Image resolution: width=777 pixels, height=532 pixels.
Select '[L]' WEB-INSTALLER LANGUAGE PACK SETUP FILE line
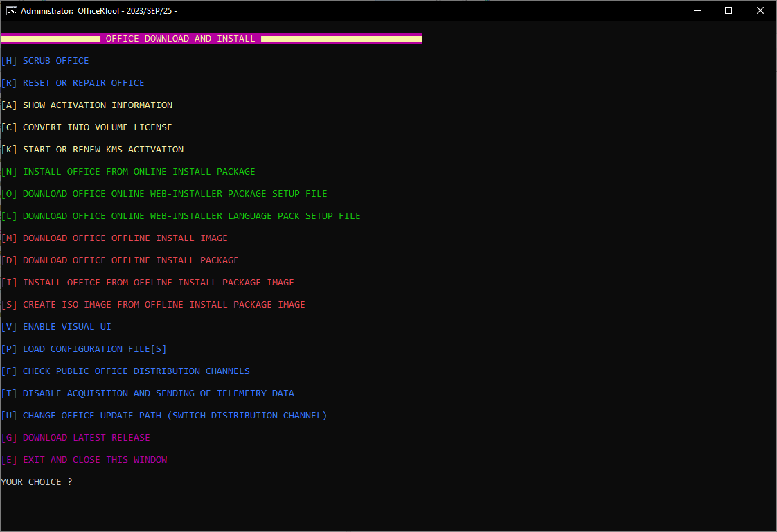[x=181, y=216]
